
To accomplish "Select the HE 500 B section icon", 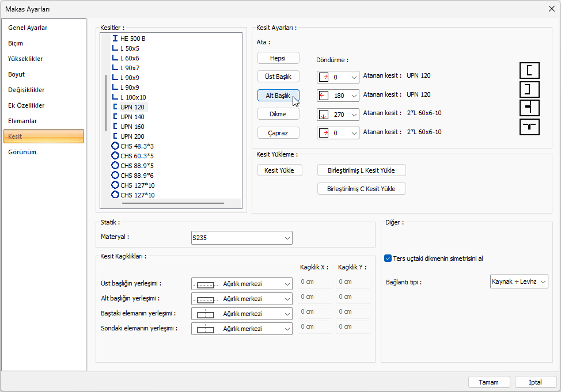I will pos(115,39).
